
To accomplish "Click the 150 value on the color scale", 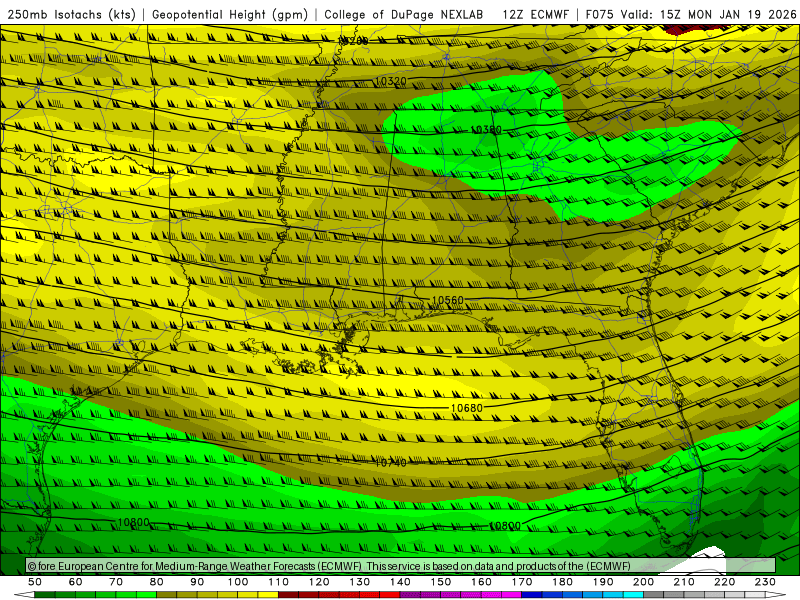I will (x=440, y=582).
